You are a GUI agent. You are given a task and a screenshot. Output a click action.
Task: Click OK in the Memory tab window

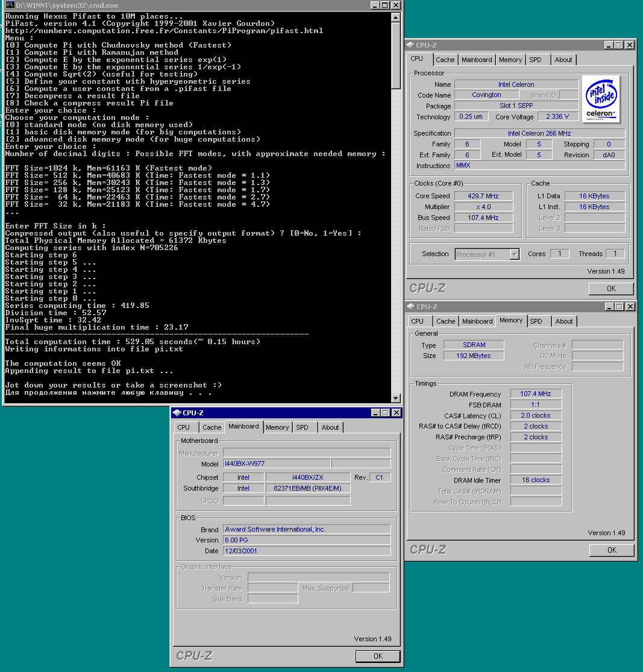pyautogui.click(x=612, y=550)
